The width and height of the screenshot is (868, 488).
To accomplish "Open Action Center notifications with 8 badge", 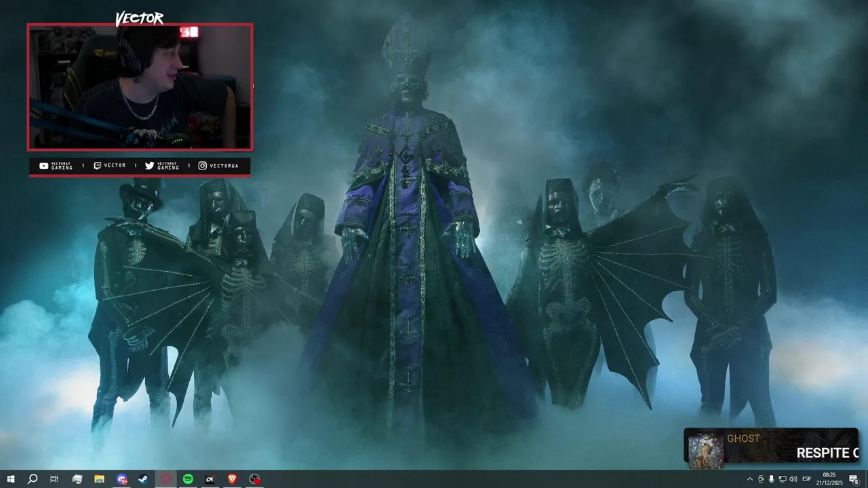I will coord(854,479).
